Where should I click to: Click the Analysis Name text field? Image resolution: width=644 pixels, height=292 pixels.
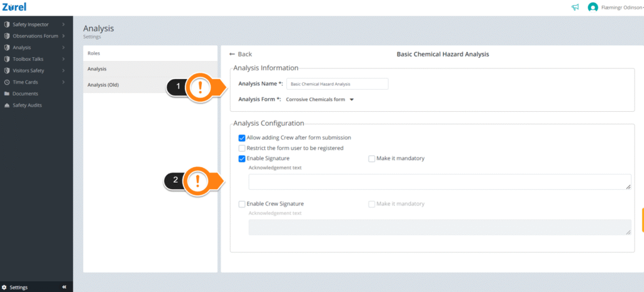337,84
